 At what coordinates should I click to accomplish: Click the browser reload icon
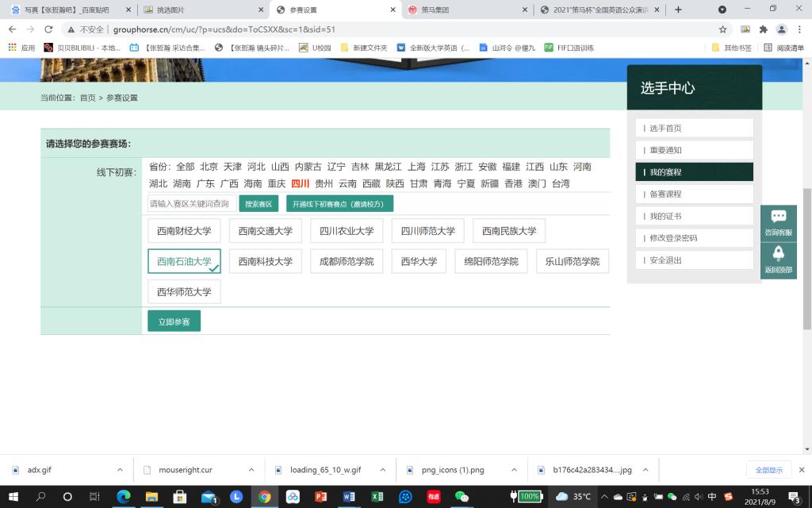click(50, 29)
